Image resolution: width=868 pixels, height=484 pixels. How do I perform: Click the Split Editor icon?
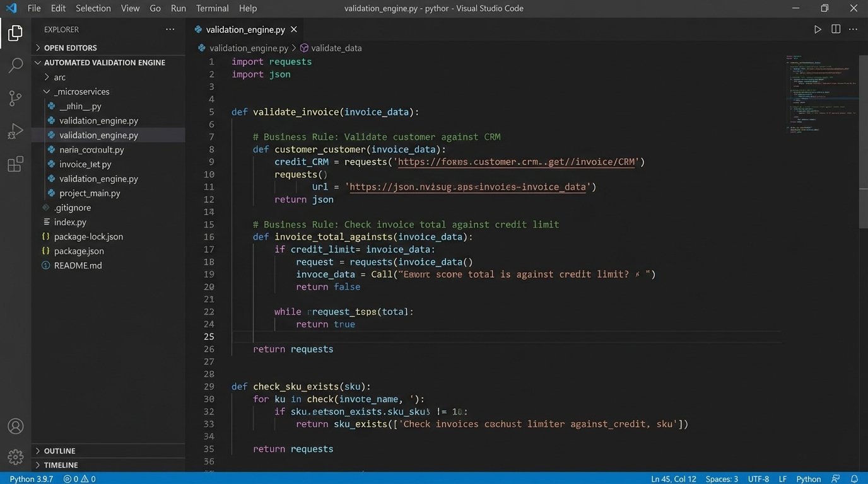click(x=836, y=29)
